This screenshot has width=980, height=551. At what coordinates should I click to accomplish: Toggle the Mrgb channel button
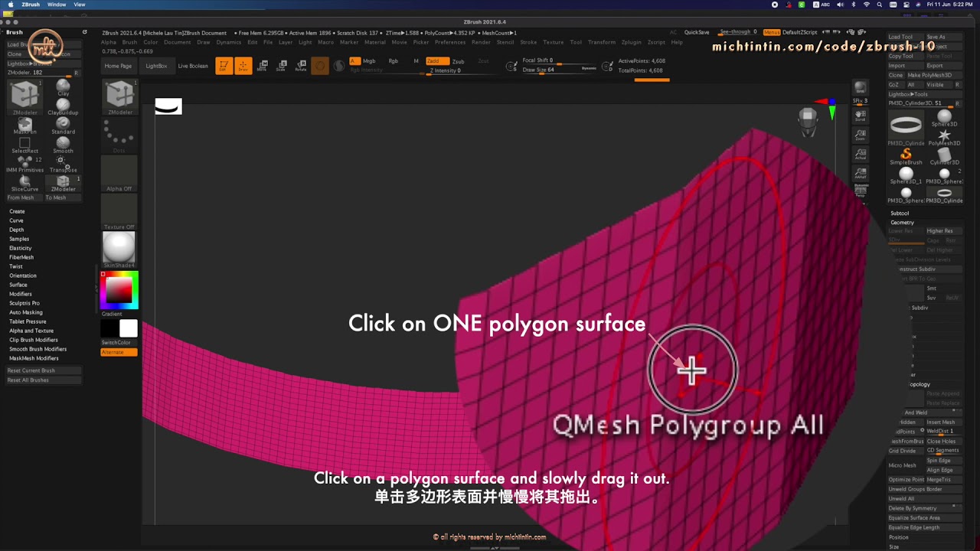(369, 61)
